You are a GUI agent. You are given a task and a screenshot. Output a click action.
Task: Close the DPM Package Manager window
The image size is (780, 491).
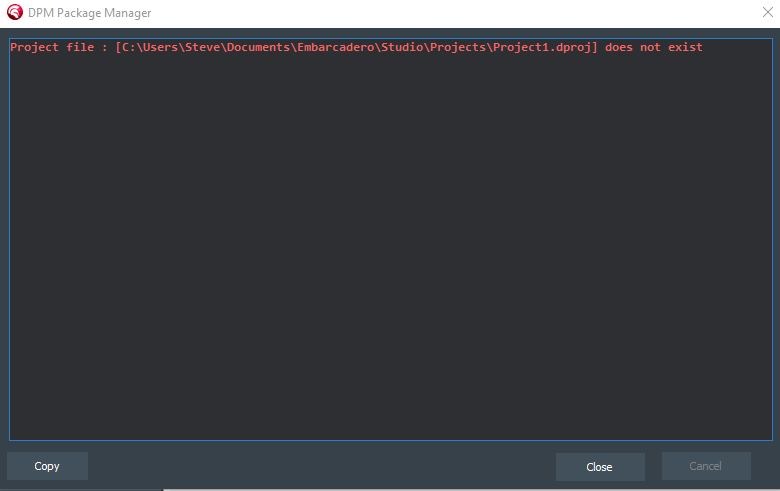click(768, 12)
